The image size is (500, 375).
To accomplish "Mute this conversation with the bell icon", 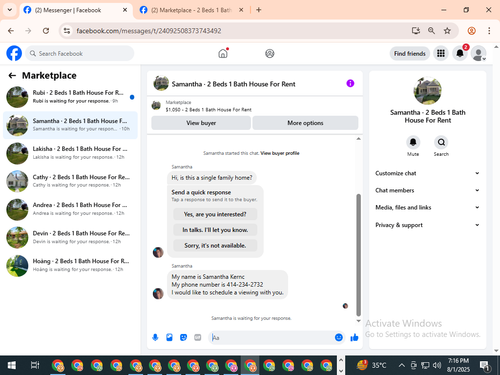I will (x=413, y=142).
